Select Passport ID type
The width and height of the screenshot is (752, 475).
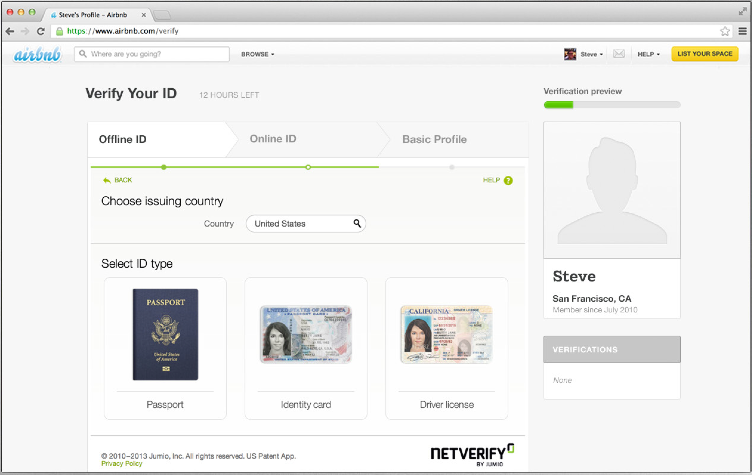point(165,348)
